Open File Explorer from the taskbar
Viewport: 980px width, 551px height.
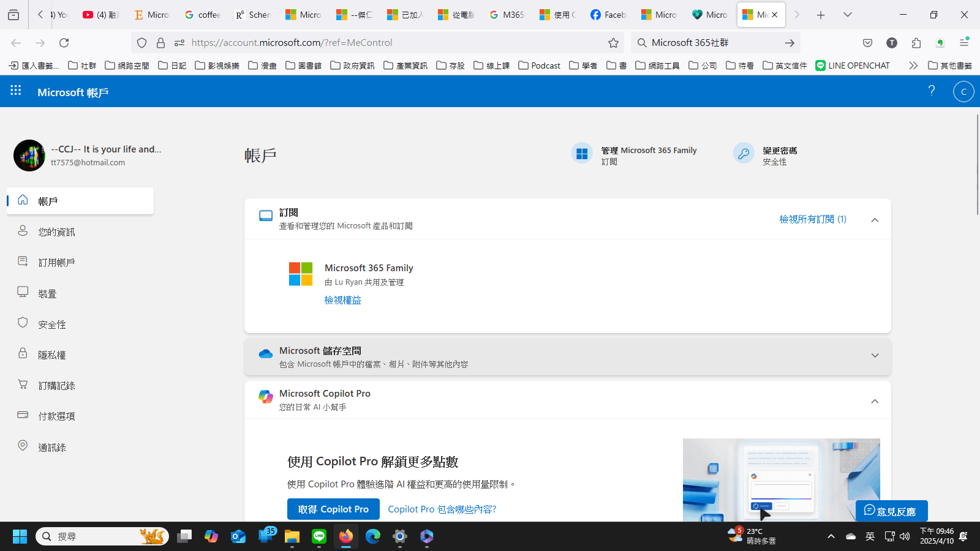[x=292, y=536]
